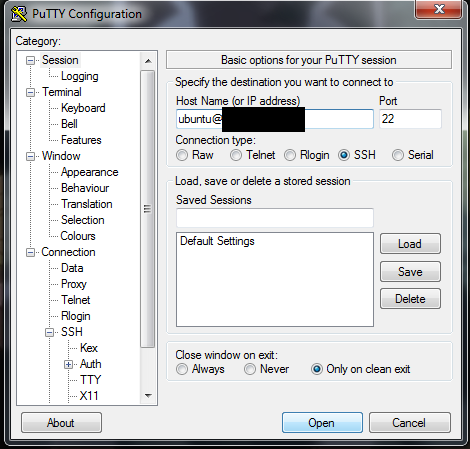Open the Terminal category
The height and width of the screenshot is (449, 470).
(x=62, y=92)
